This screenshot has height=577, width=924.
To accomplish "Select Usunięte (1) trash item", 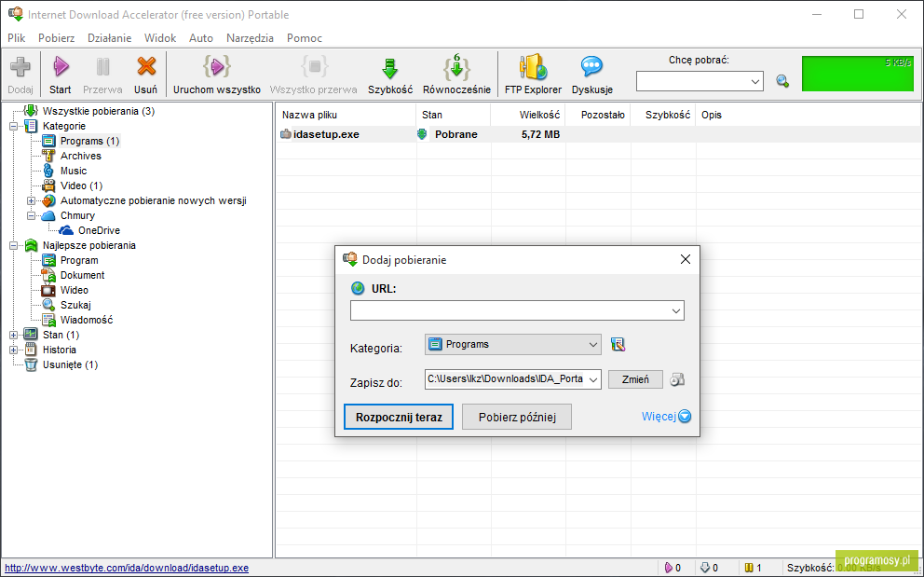I will (70, 364).
